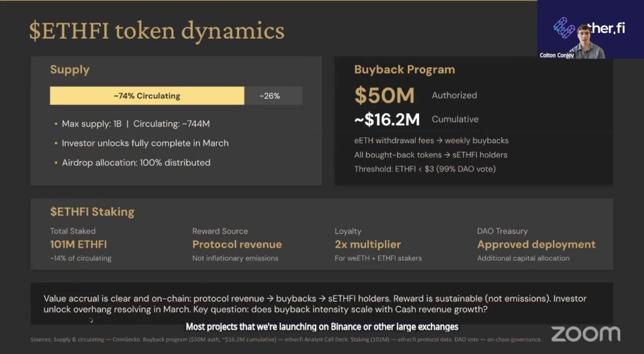This screenshot has width=644, height=354.
Task: Click the '~26%' gray bar segment
Action: pos(273,95)
